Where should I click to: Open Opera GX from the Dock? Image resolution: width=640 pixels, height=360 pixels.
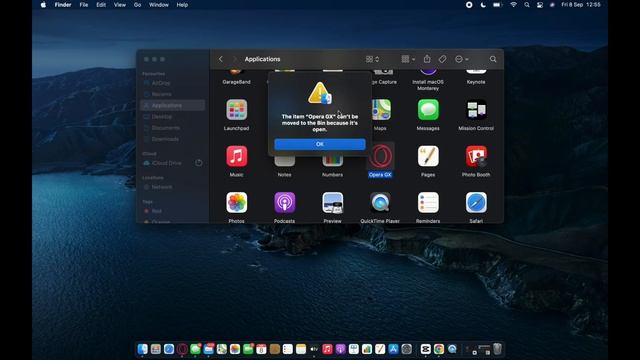pyautogui.click(x=182, y=349)
